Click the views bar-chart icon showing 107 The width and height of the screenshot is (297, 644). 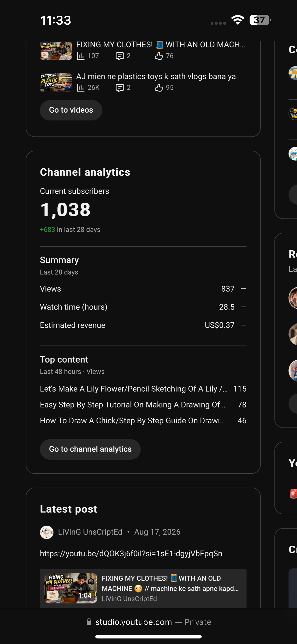click(x=80, y=56)
